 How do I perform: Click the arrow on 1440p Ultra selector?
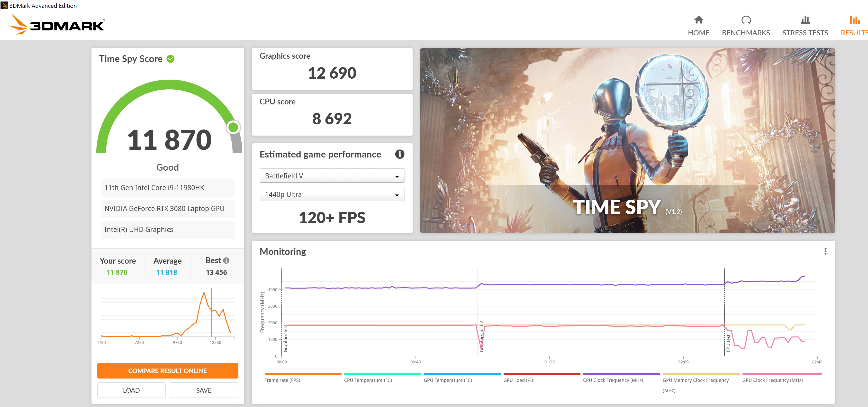pyautogui.click(x=397, y=195)
